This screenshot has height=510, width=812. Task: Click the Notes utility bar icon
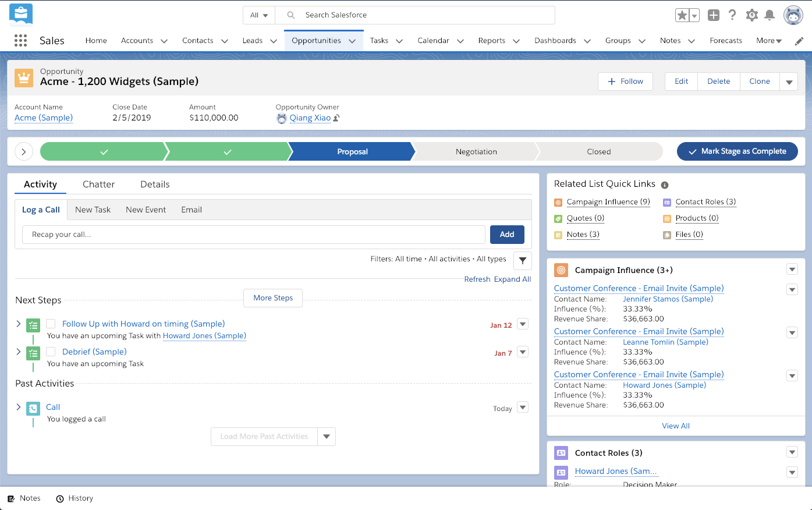[x=11, y=498]
